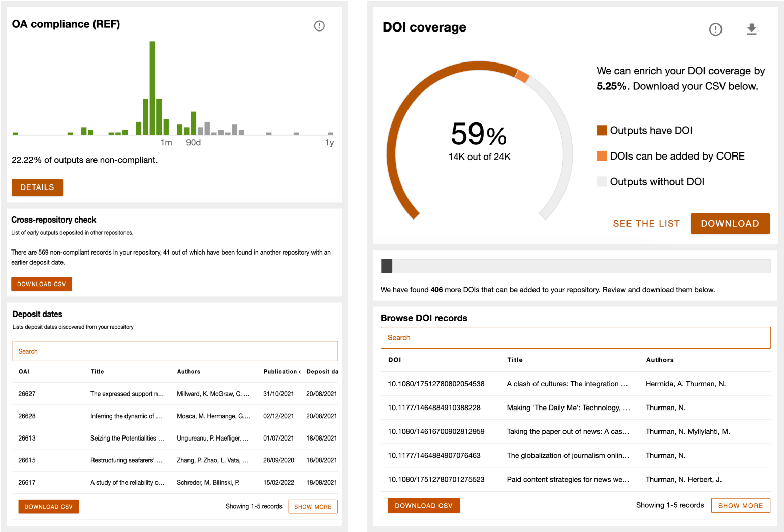
Task: Select DOI 10.1080/17512780802054538
Action: pos(436,384)
